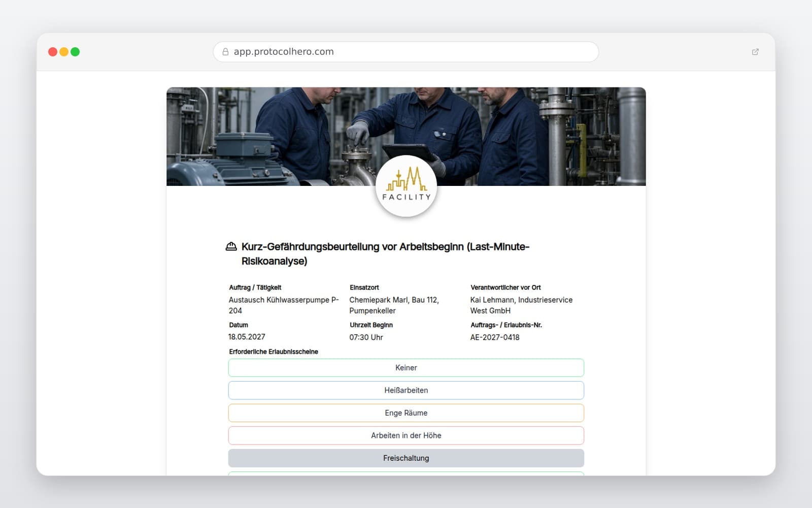
Task: Click the Verantwortlicher vor Ort label
Action: (505, 288)
